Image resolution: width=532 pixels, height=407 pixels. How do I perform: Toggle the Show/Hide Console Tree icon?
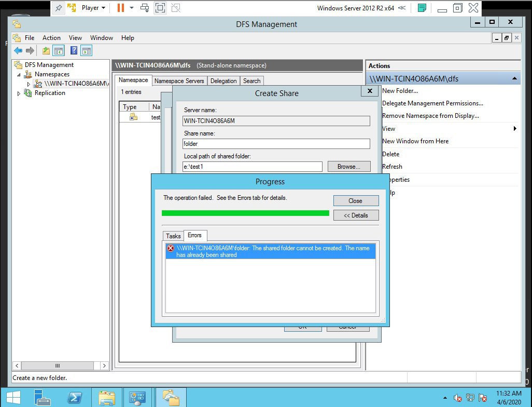pos(59,51)
